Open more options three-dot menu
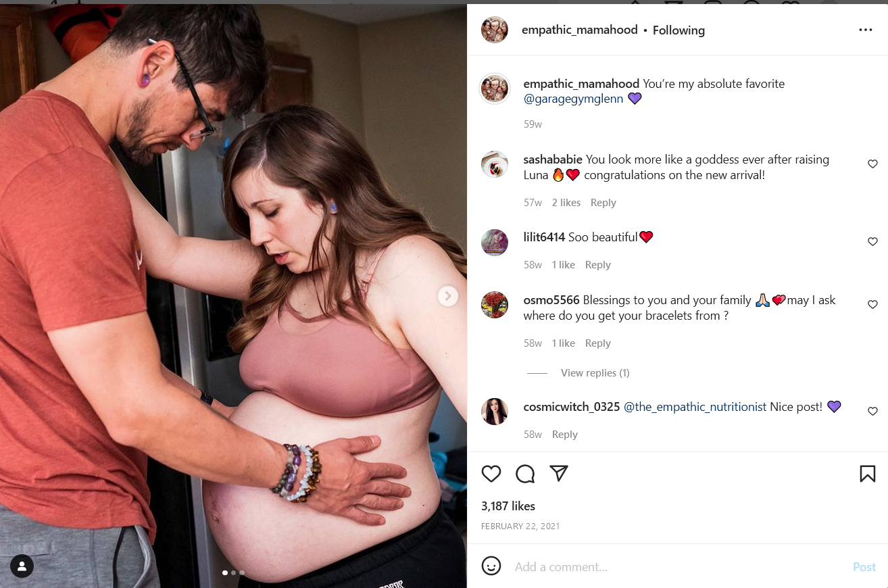The width and height of the screenshot is (888, 588). tap(866, 30)
